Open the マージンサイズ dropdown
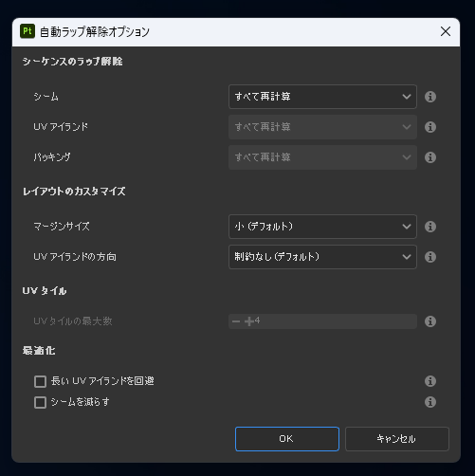This screenshot has width=475, height=476. pyautogui.click(x=322, y=227)
